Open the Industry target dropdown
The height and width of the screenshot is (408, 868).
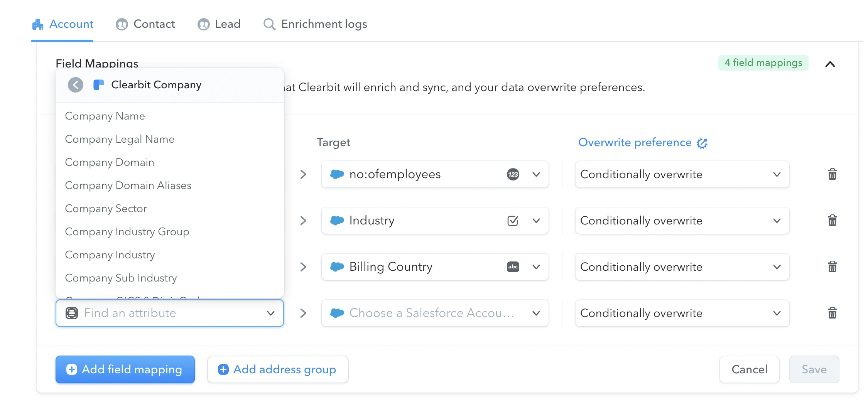[435, 221]
